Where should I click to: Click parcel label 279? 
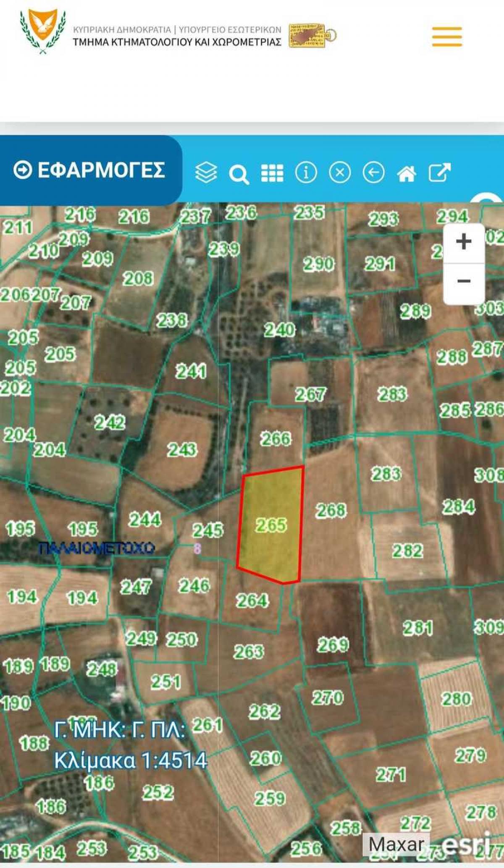(x=470, y=756)
